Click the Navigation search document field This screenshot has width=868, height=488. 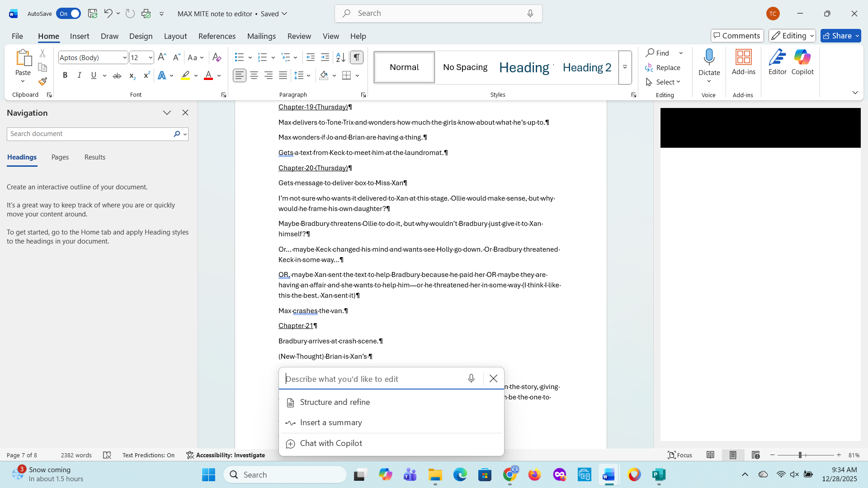pyautogui.click(x=90, y=134)
